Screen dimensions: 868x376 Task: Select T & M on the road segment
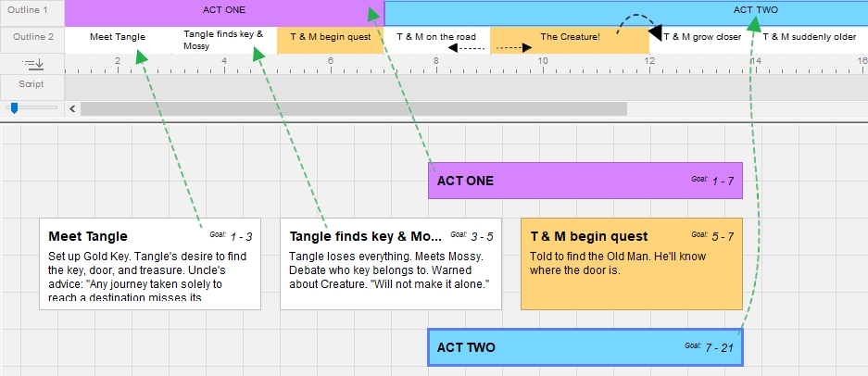[436, 38]
